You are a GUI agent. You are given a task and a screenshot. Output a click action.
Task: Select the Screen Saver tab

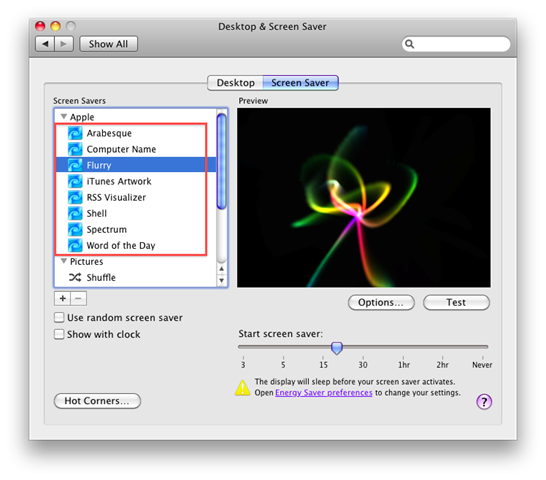tap(300, 83)
